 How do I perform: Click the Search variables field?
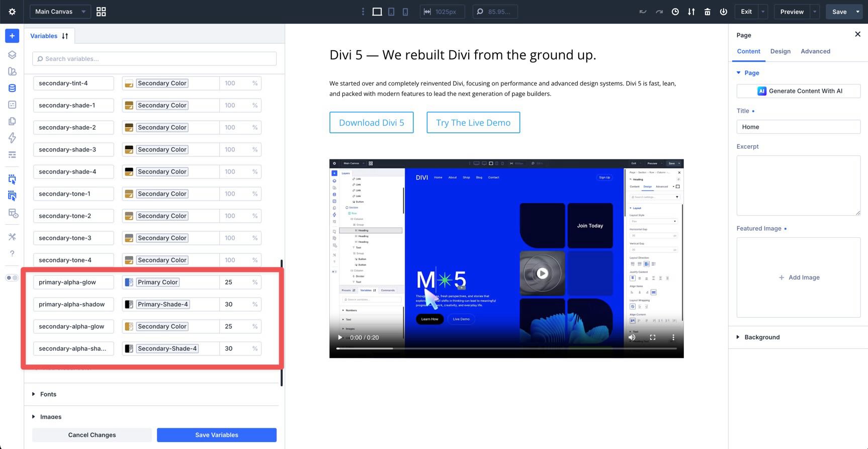click(x=154, y=59)
